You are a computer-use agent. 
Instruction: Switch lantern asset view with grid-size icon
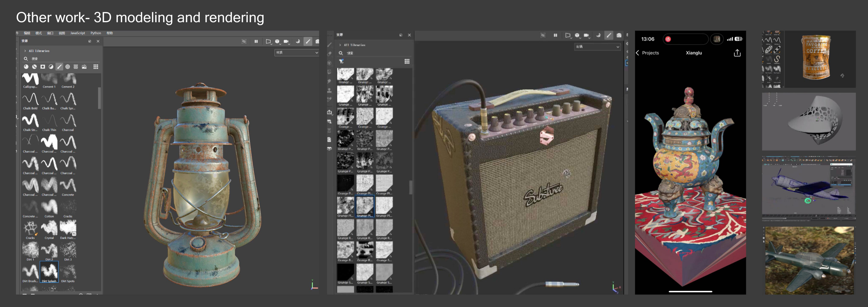click(96, 67)
